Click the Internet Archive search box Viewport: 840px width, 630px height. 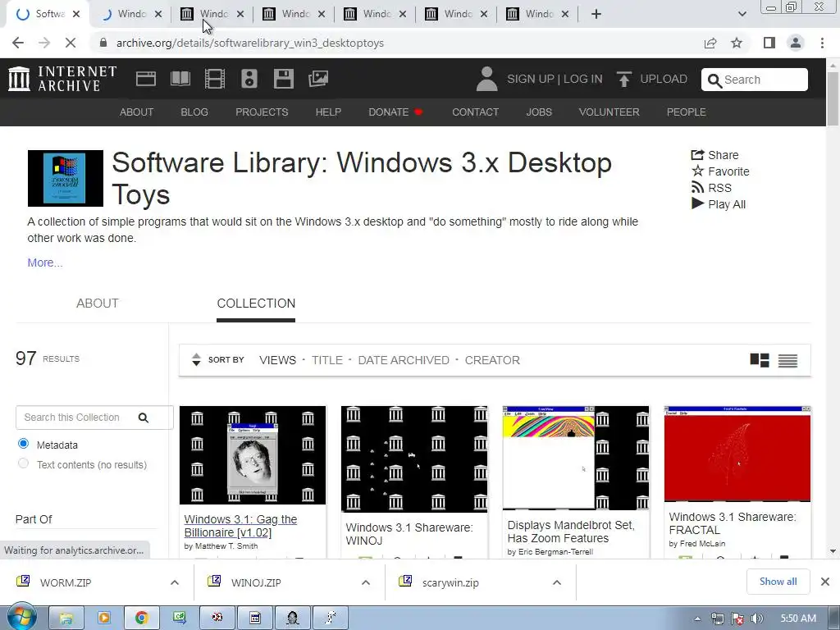[755, 80]
